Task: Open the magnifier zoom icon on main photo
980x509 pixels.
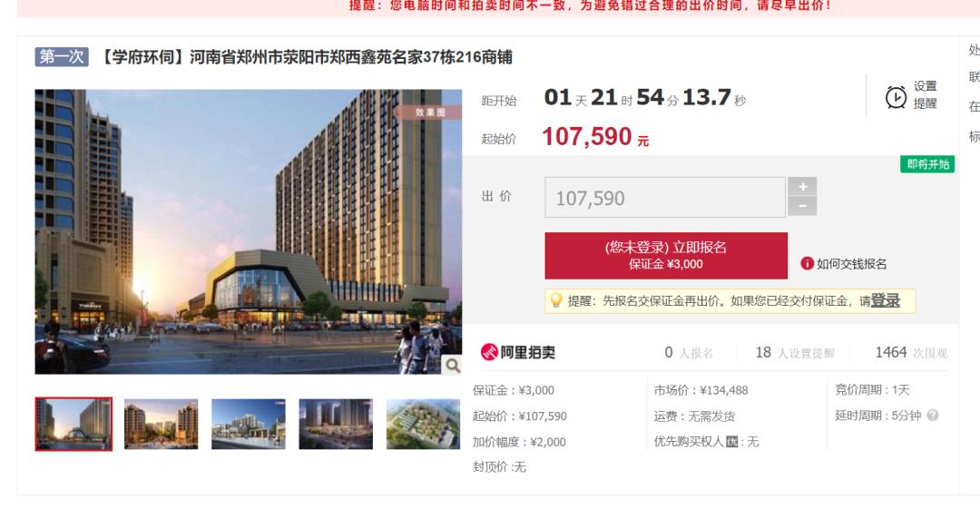Action: (x=453, y=365)
